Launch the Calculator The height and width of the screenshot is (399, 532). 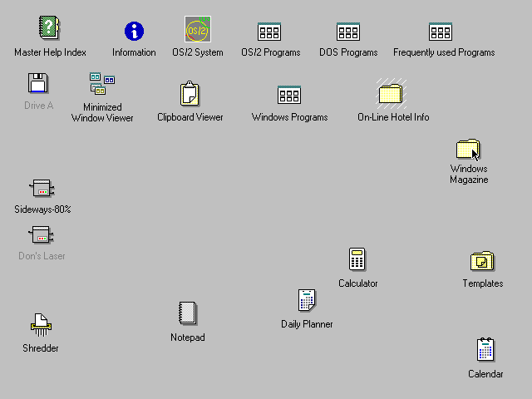pyautogui.click(x=357, y=259)
